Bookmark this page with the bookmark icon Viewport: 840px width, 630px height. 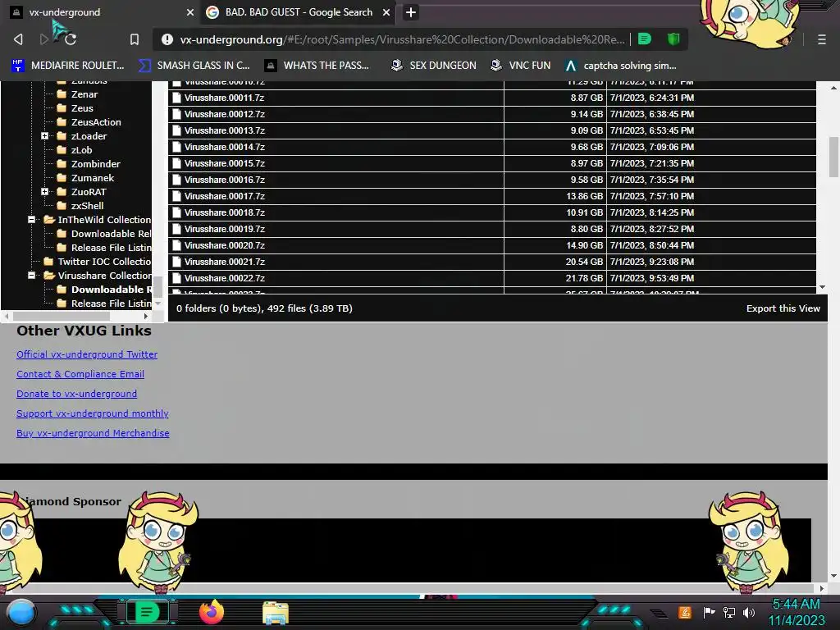pyautogui.click(x=135, y=39)
